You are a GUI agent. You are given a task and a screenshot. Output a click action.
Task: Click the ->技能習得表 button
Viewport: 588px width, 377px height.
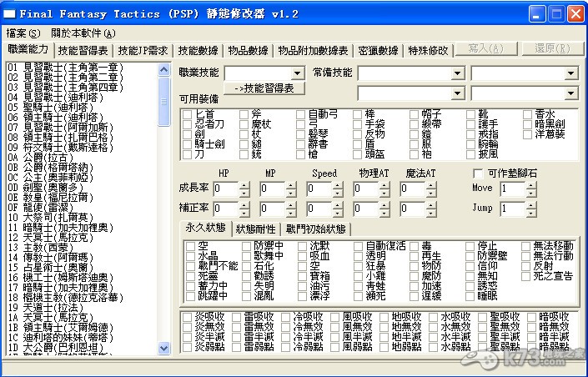coord(264,88)
